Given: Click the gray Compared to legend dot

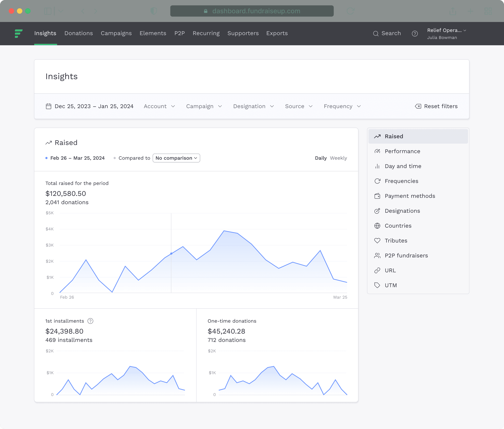Looking at the screenshot, I should 115,158.
